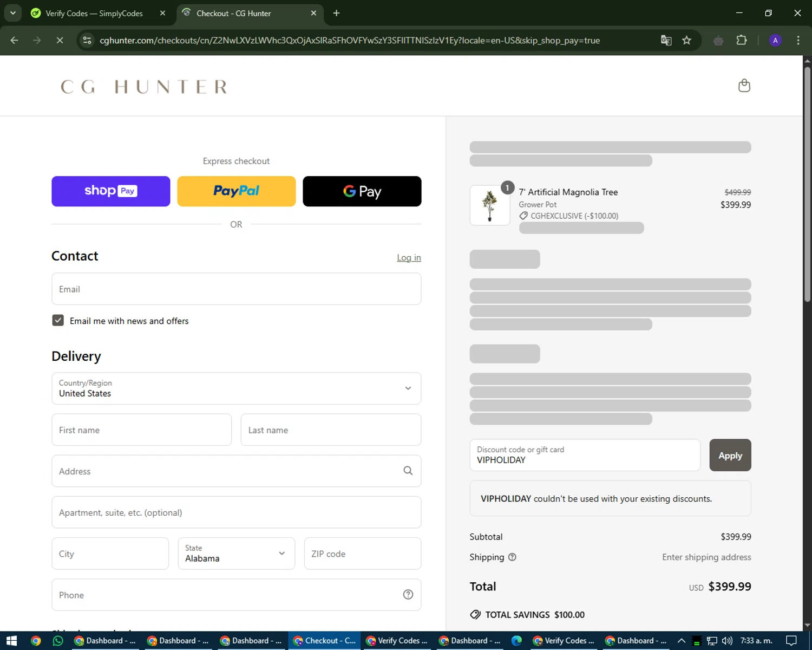Click the Checkout taskbar window button

point(325,641)
